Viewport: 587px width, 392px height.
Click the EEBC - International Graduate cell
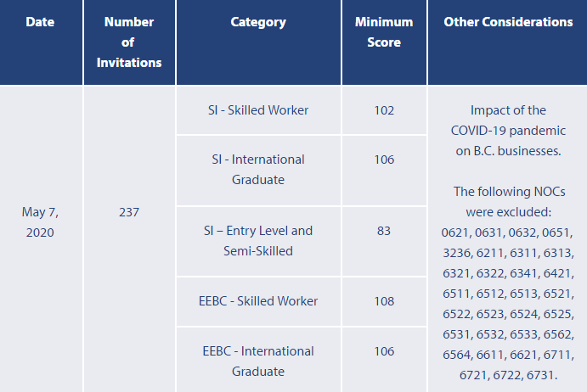[x=258, y=361]
